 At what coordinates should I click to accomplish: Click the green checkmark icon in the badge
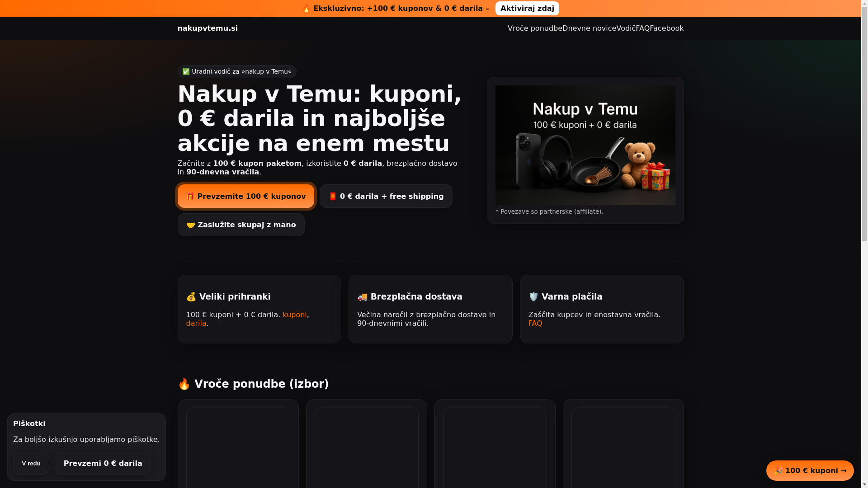point(186,71)
